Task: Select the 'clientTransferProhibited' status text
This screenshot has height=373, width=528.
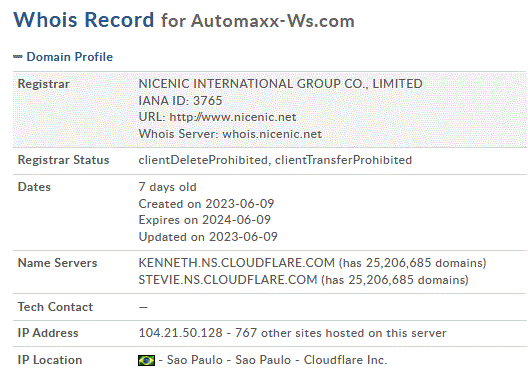Action: tap(343, 160)
